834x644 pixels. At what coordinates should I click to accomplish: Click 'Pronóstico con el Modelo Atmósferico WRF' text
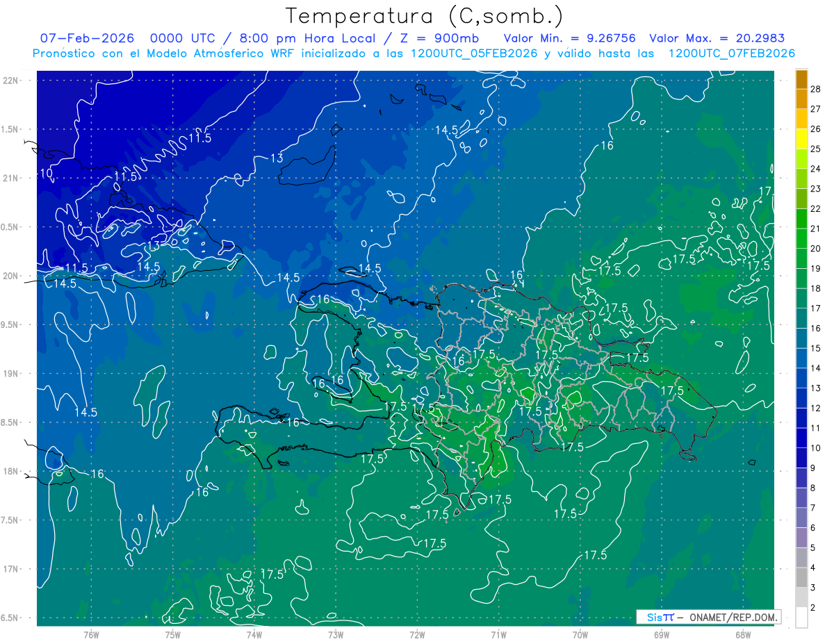coord(164,53)
